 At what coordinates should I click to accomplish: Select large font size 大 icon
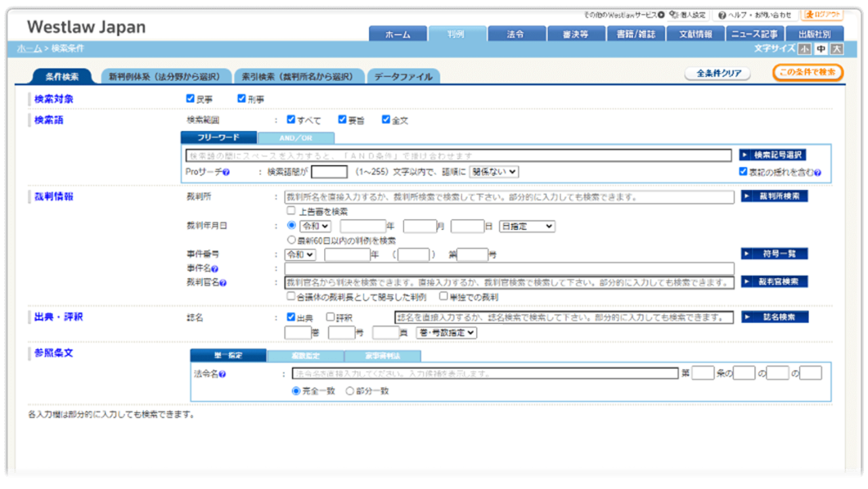pos(837,49)
